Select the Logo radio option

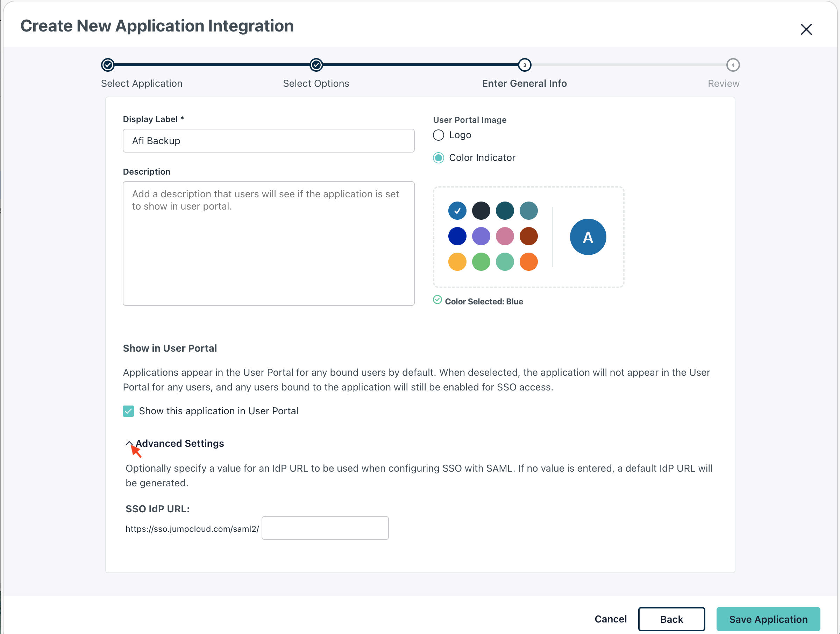[438, 135]
